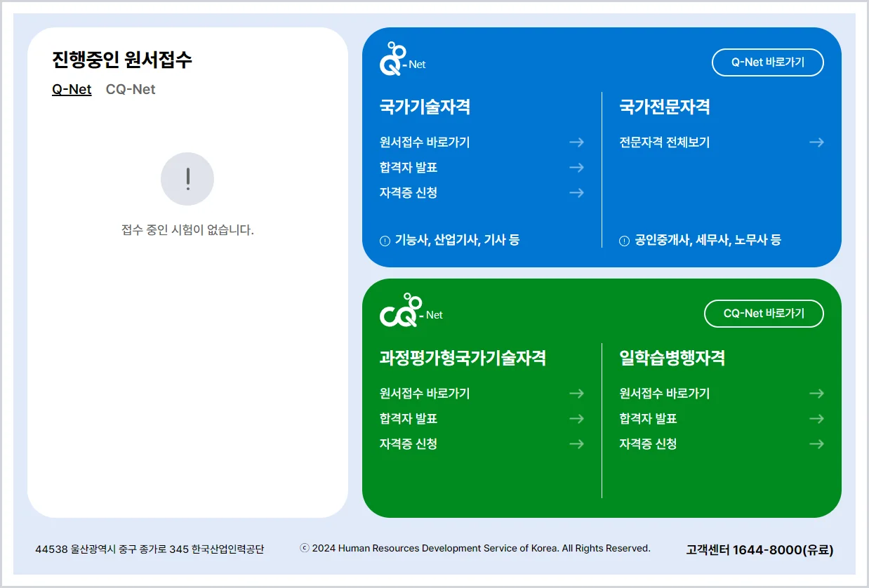Viewport: 869px width, 588px height.
Task: Click arrow beside 일학습병행자격 합격자 발표
Action: (816, 419)
